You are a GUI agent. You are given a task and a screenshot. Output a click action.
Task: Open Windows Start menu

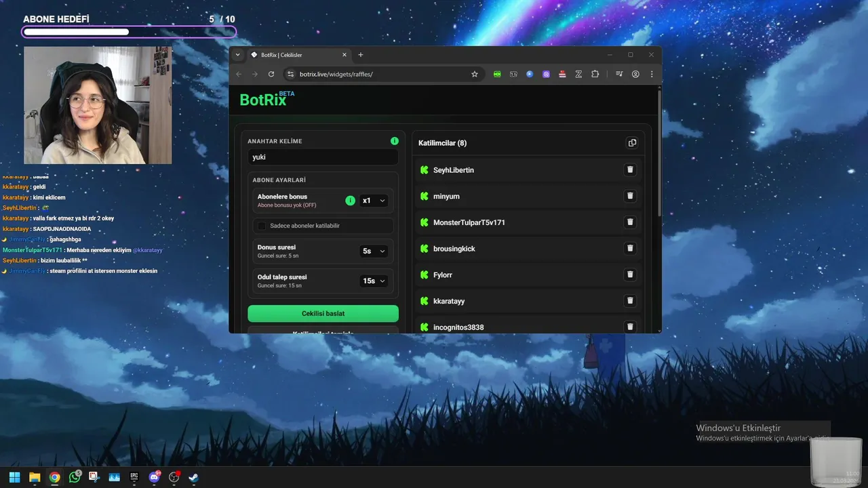(x=14, y=477)
